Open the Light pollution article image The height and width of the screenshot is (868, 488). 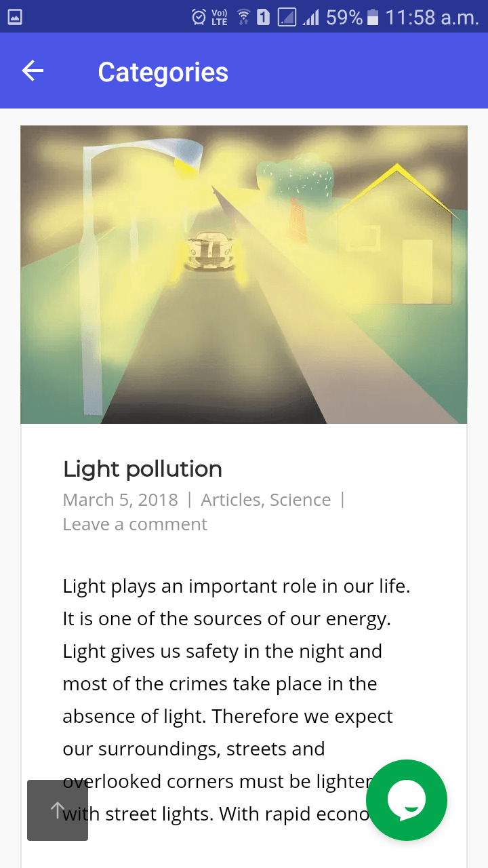[244, 274]
